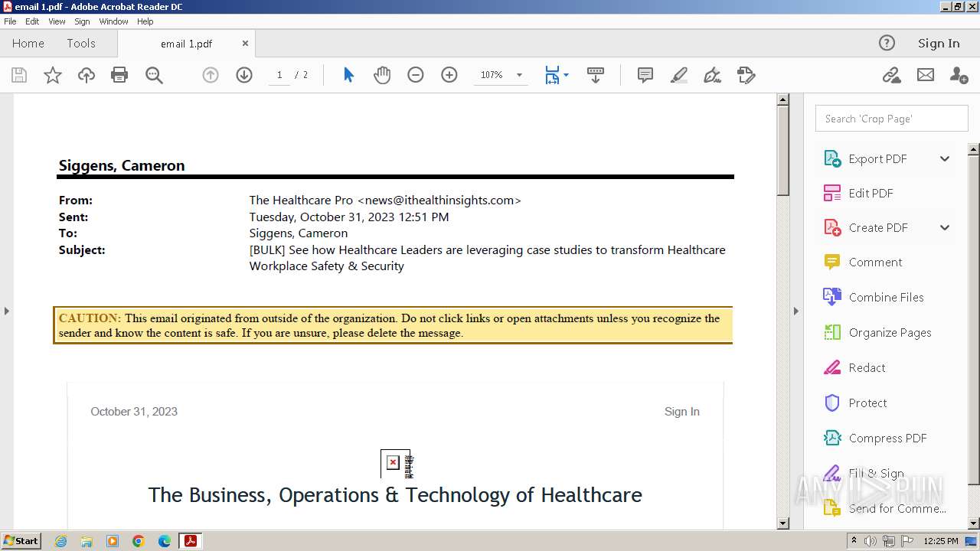
Task: Switch to the Tools tab
Action: pyautogui.click(x=81, y=44)
